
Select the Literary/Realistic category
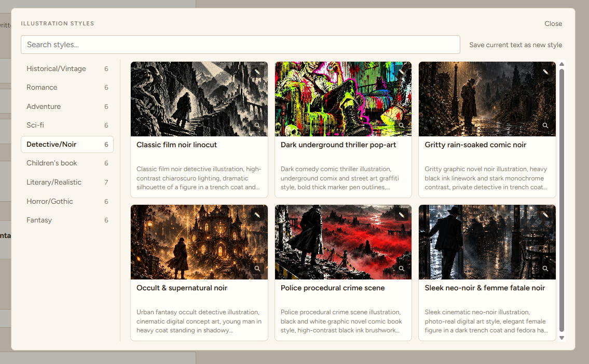(x=67, y=183)
